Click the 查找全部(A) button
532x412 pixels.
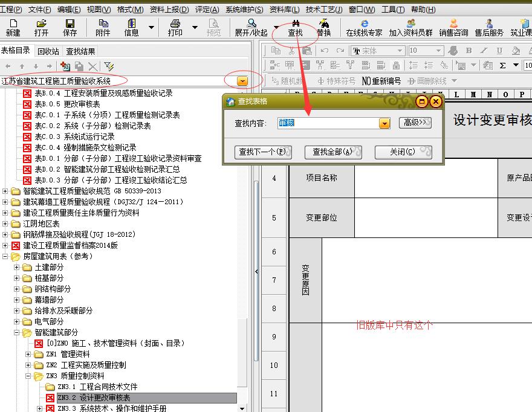[x=332, y=152]
